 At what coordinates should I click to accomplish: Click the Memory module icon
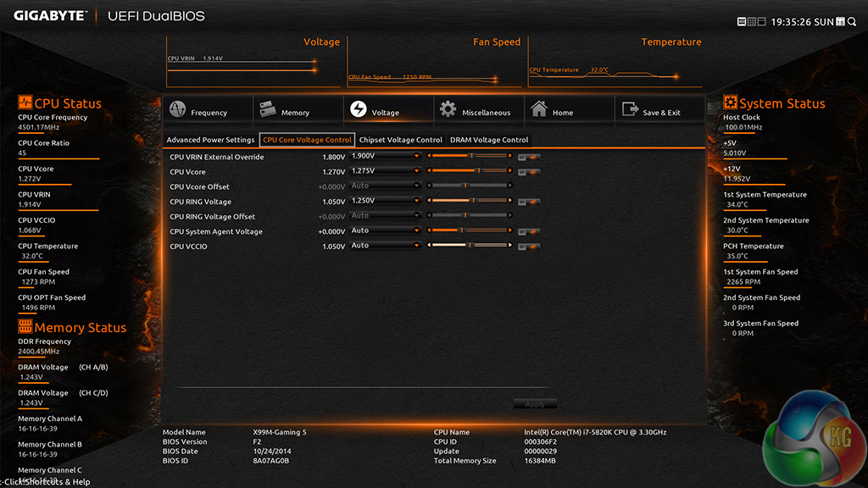coord(267,111)
